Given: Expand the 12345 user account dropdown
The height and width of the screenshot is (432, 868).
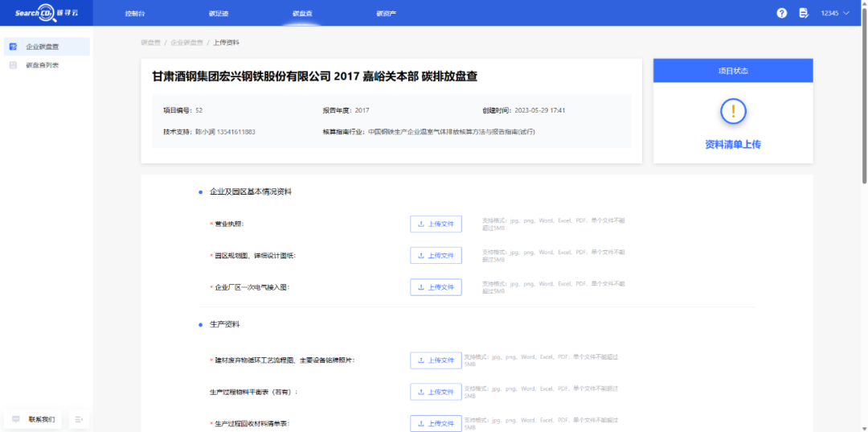Looking at the screenshot, I should 835,14.
